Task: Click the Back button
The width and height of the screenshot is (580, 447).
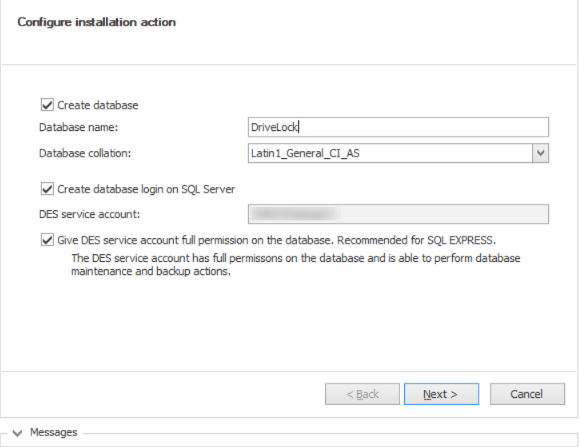Action: tap(362, 394)
